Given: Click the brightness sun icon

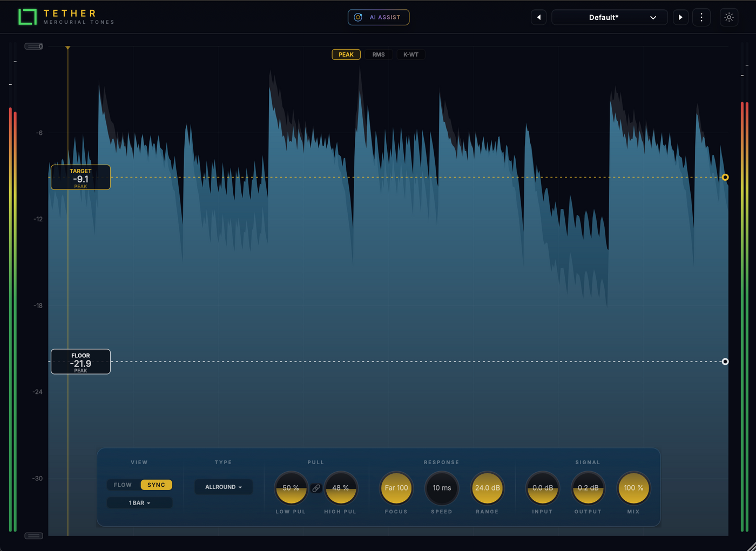Looking at the screenshot, I should click(729, 17).
